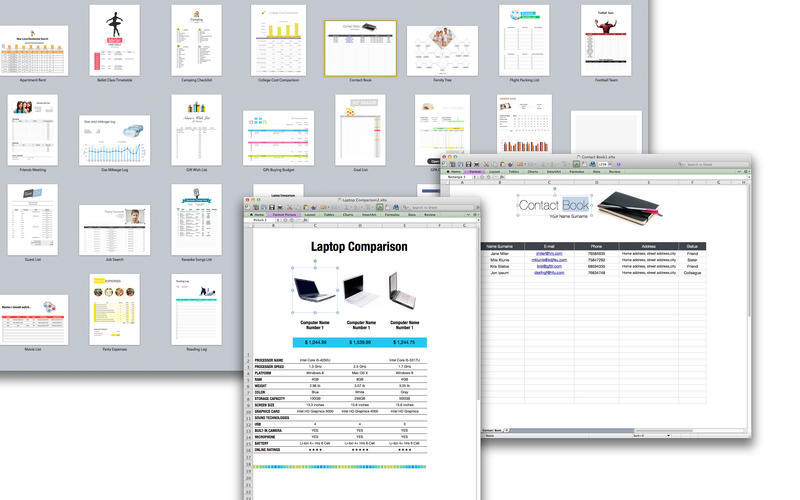Click name box showing Picture 3
Screen dimensions: 800x500
coord(260,220)
